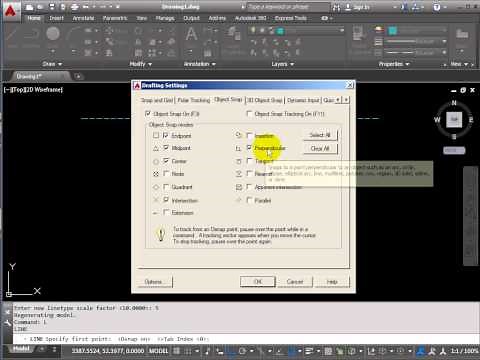Click OK in Drafting Settings

click(258, 282)
